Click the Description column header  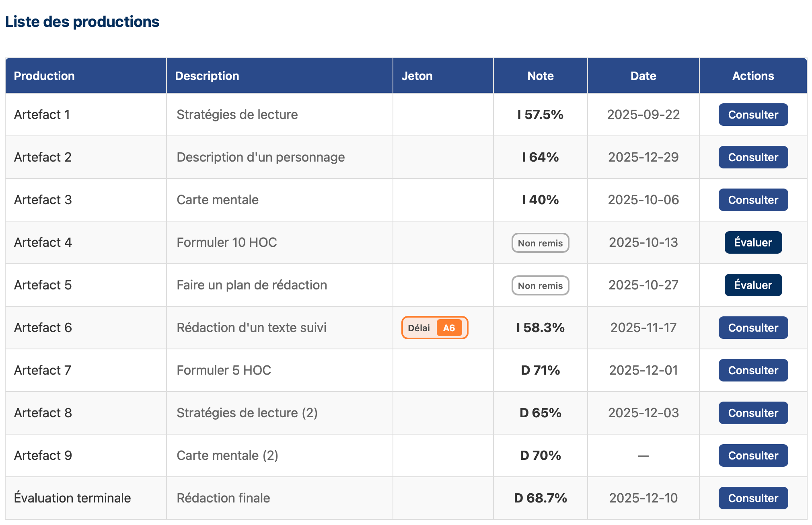[207, 76]
